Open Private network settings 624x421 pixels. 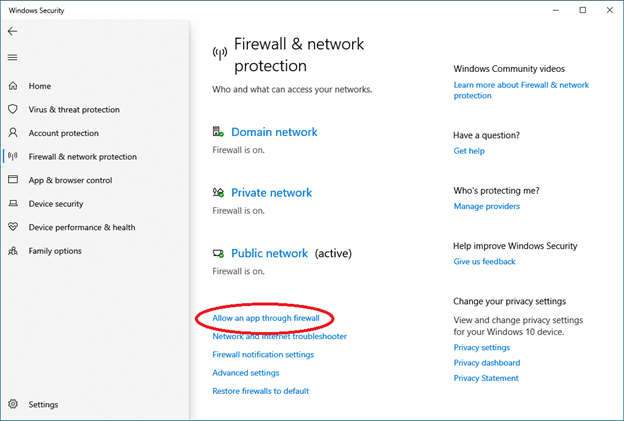pos(271,193)
